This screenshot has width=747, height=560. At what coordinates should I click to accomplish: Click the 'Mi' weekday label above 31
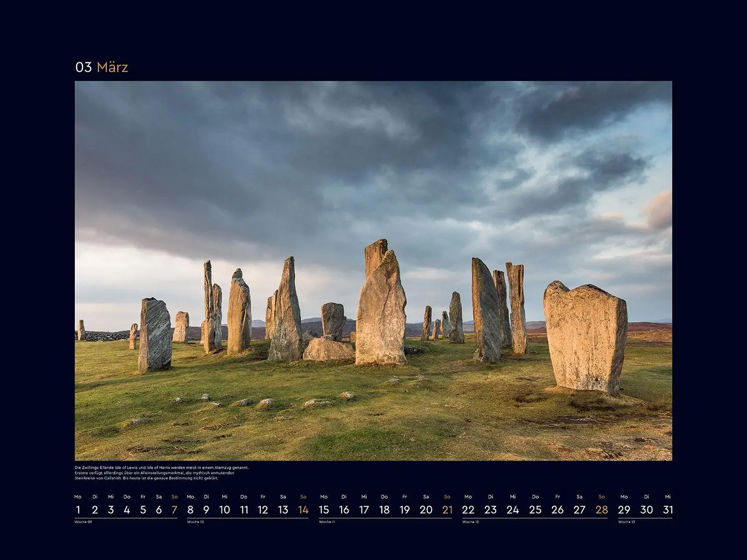pos(668,497)
